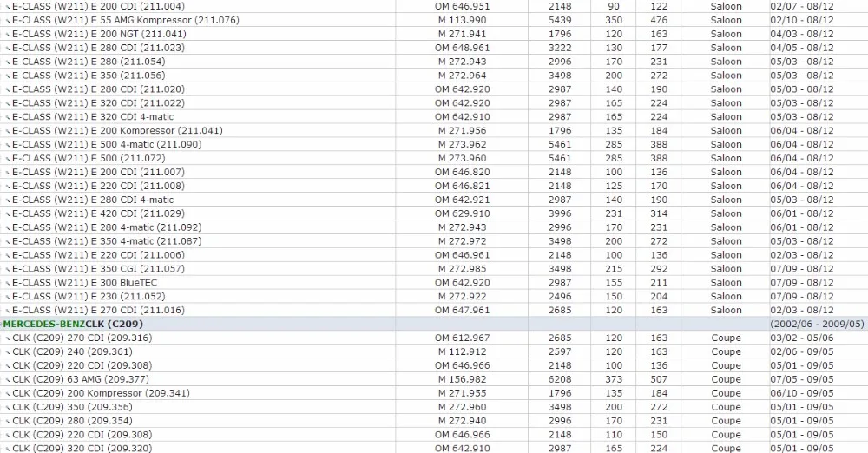Viewport: 868px width, 453px height.
Task: Select CLK (C209) 63 AMG (209.377) model name
Action: [x=81, y=379]
